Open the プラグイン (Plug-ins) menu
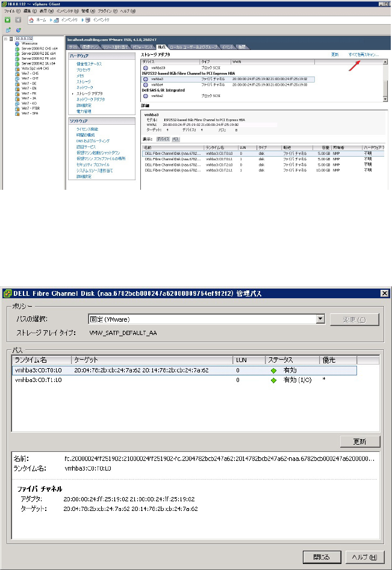Viewport: 392px width, 570px height. point(108,11)
